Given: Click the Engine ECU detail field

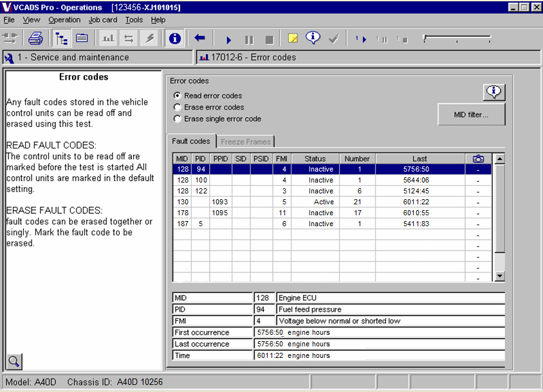Looking at the screenshot, I should [x=391, y=298].
